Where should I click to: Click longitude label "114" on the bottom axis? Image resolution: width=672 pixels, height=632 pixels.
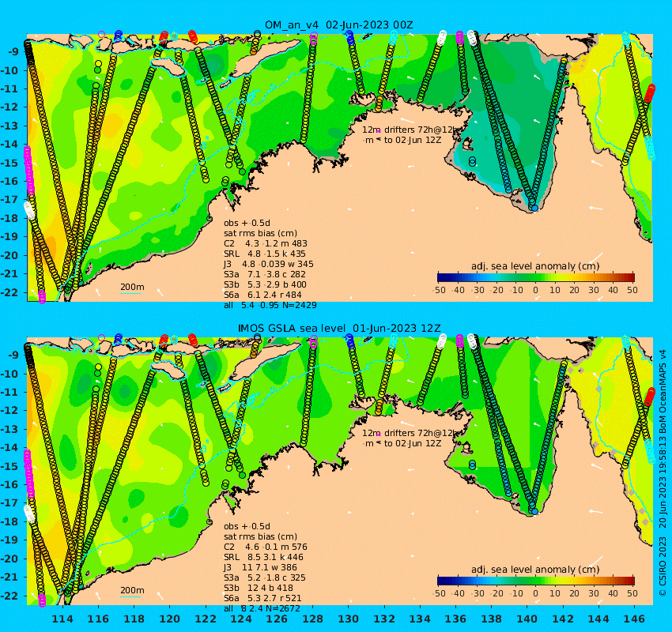(x=62, y=619)
